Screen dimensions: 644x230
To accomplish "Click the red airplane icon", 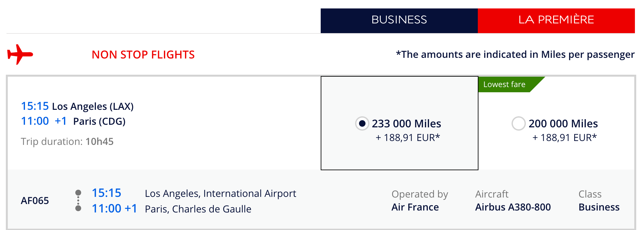I will [x=20, y=54].
